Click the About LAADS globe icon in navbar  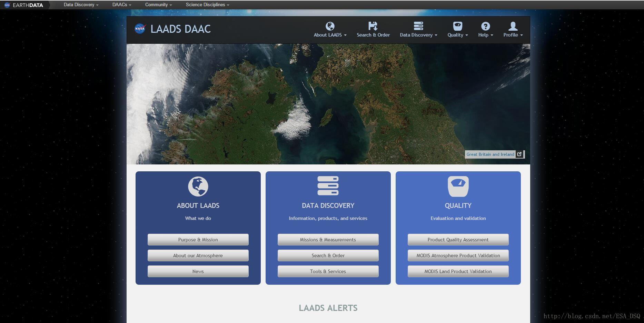click(330, 26)
